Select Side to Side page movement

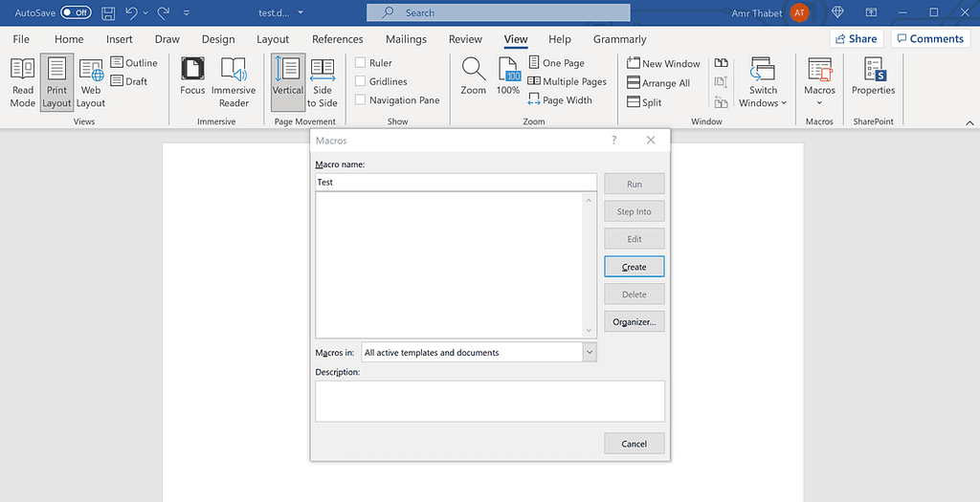point(323,83)
